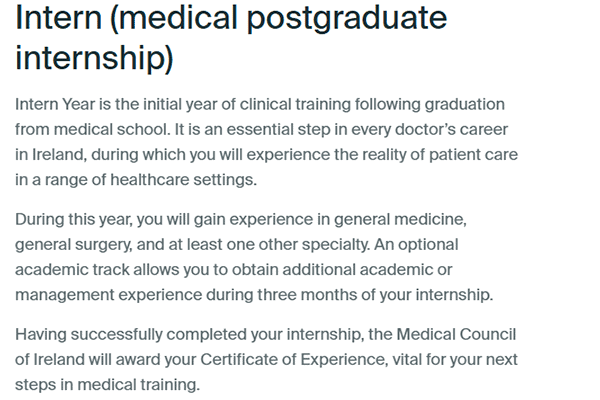Click the words 'steps in medical training'
This screenshot has width=600, height=400.
pyautogui.click(x=106, y=385)
